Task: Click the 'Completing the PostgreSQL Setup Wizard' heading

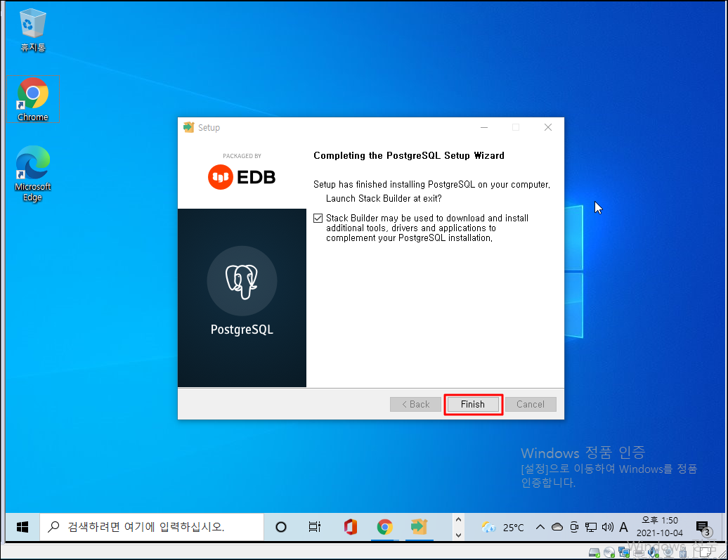Action: point(408,155)
